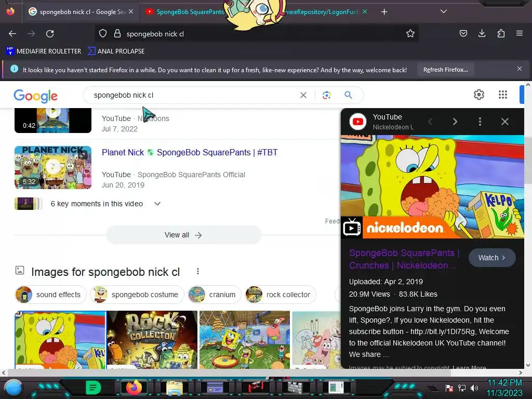Image resolution: width=532 pixels, height=399 pixels.
Task: Open the Planet Nick SpongeBob video link
Action: click(x=190, y=153)
